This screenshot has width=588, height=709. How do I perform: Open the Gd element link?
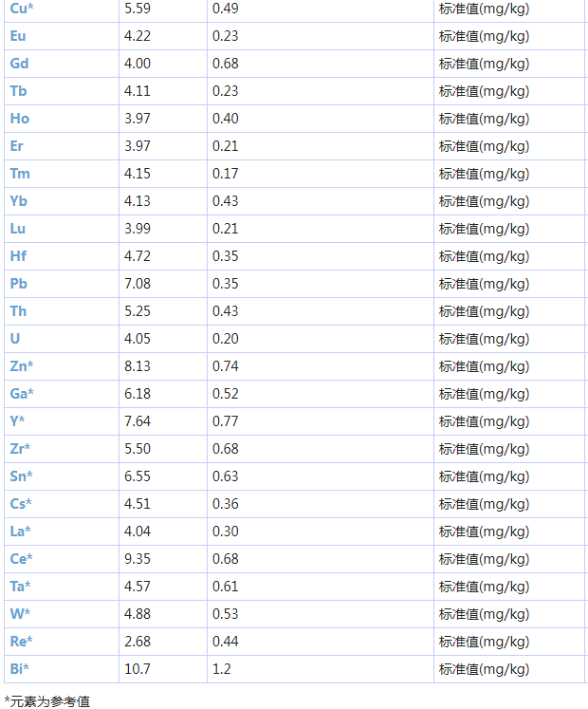[x=19, y=64]
